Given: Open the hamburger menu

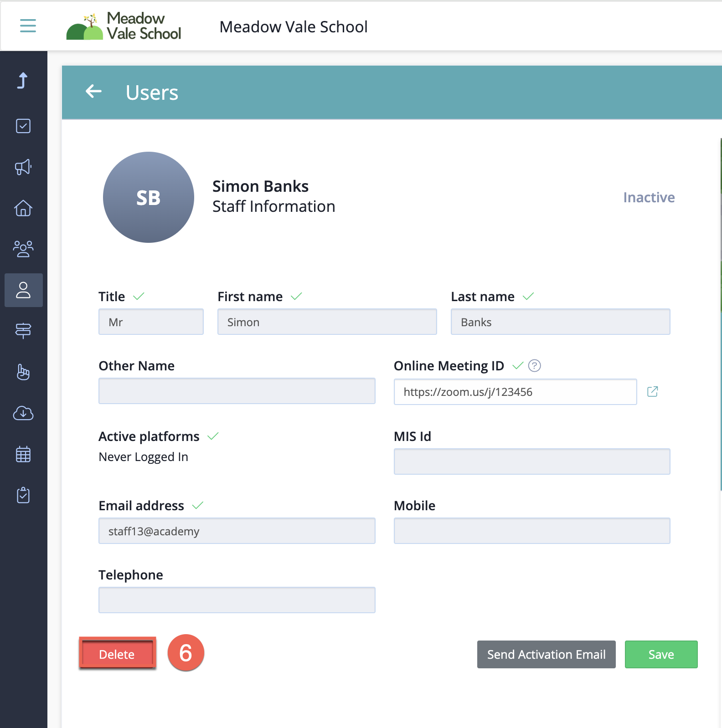Looking at the screenshot, I should point(28,26).
